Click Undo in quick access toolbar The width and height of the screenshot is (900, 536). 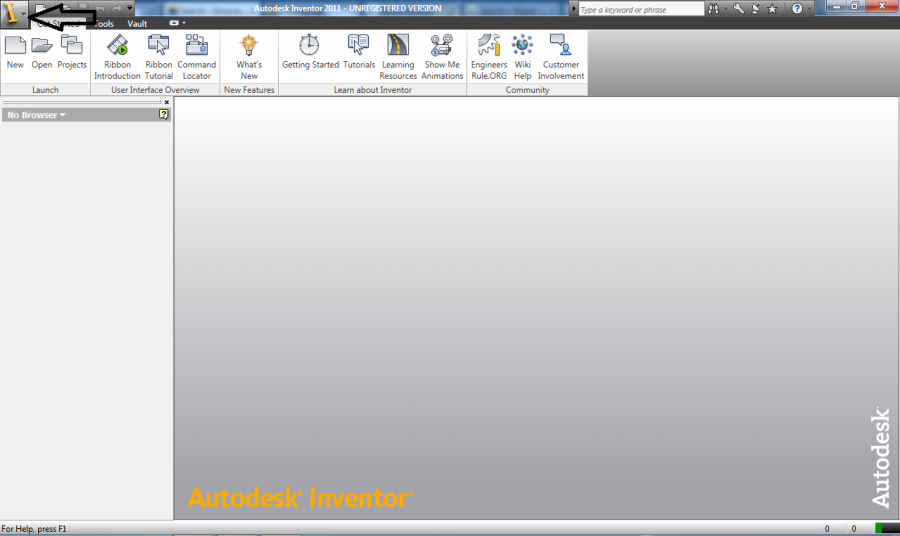(100, 8)
